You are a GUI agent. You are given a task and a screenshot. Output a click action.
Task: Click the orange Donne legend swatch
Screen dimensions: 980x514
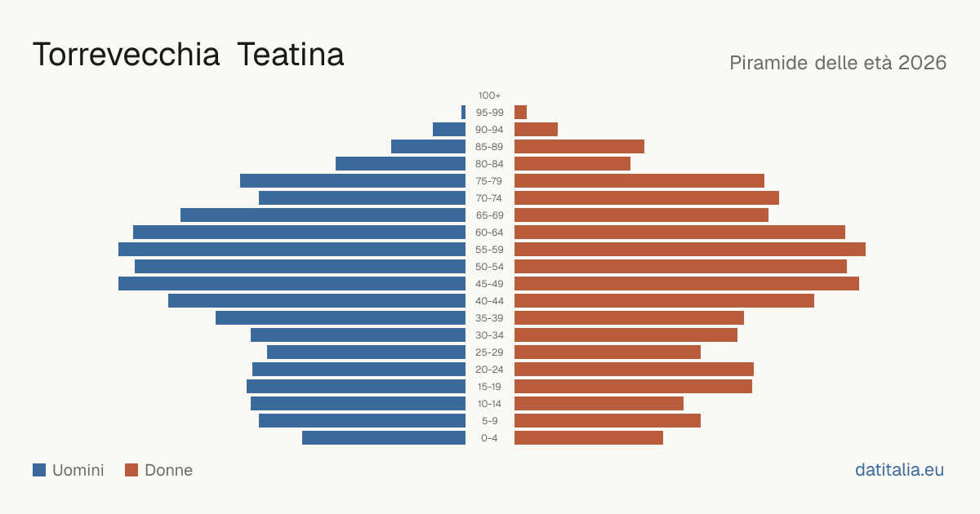tap(131, 470)
